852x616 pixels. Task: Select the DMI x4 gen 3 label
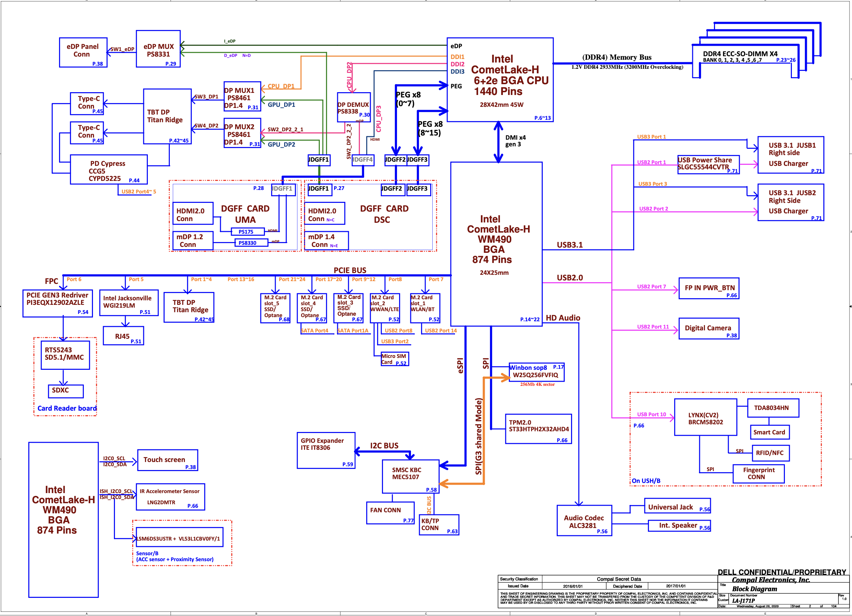515,141
